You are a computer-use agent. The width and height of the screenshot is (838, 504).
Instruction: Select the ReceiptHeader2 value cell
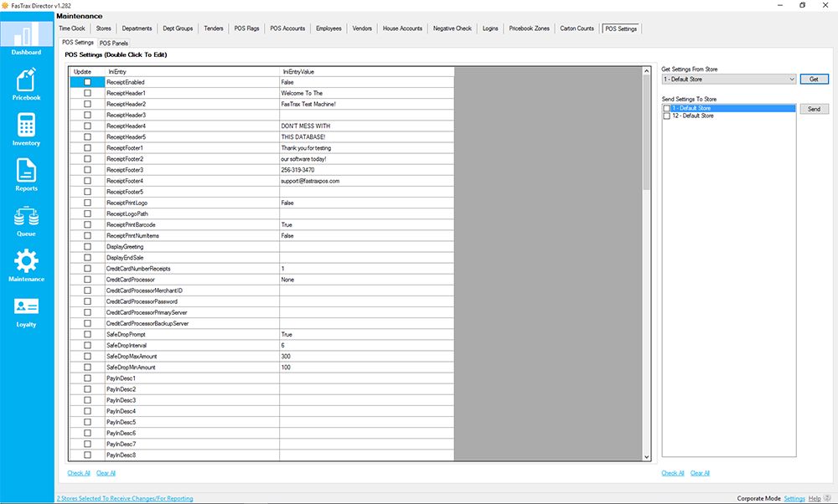[367, 104]
